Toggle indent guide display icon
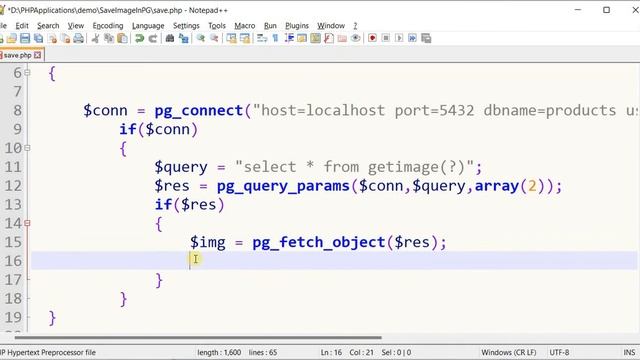The width and height of the screenshot is (640, 360). 289,38
